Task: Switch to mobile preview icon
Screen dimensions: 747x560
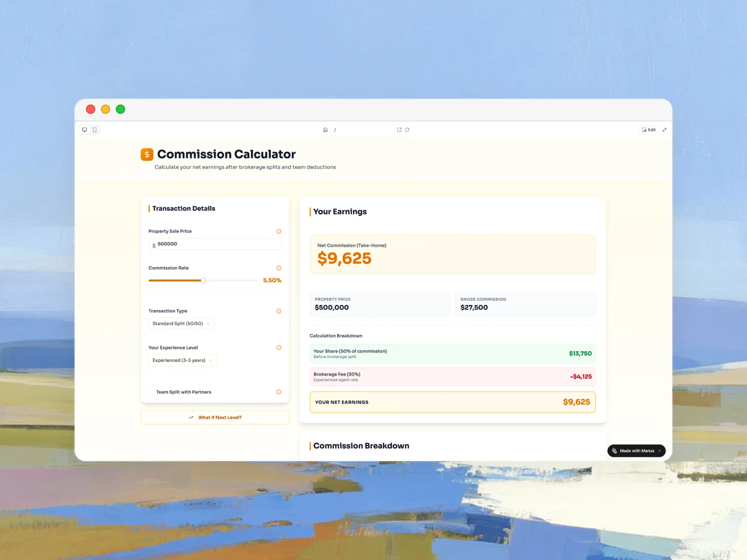Action: pos(95,130)
